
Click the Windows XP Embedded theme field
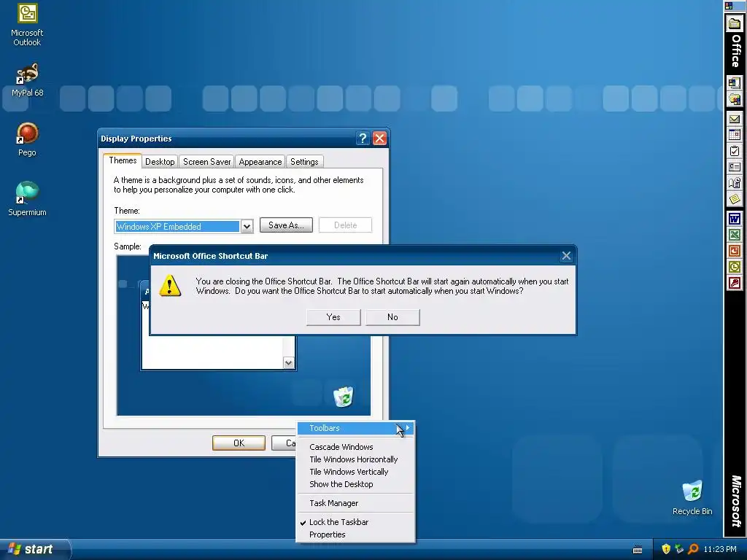[177, 227]
